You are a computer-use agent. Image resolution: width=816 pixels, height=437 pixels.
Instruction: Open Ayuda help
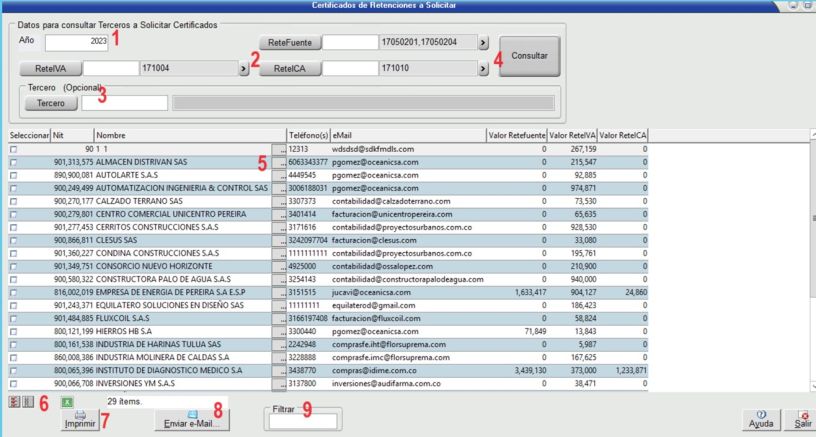pyautogui.click(x=761, y=419)
